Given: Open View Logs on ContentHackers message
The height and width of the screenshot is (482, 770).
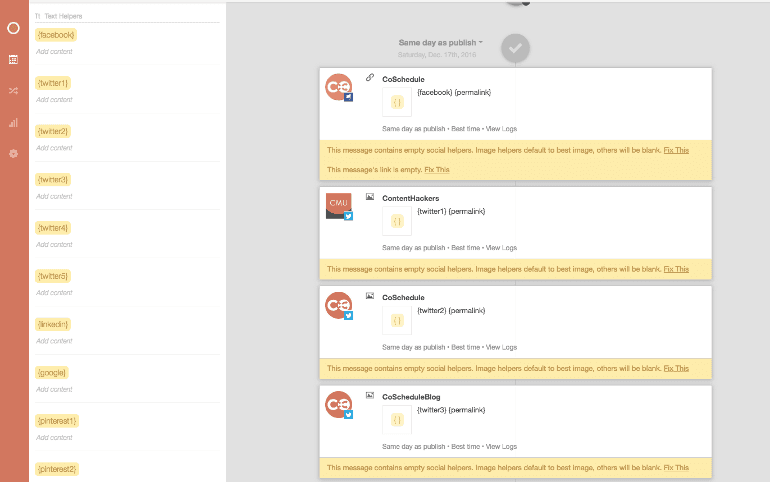Looking at the screenshot, I should (501, 248).
